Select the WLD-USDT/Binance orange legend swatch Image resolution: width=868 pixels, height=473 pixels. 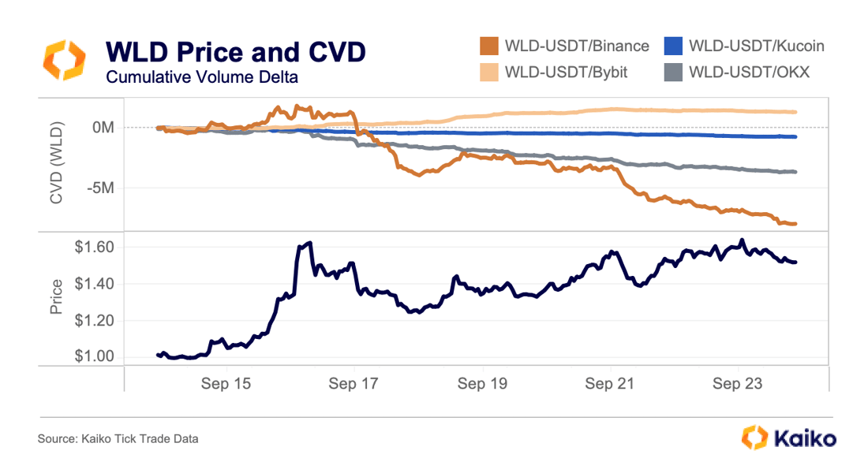click(489, 46)
